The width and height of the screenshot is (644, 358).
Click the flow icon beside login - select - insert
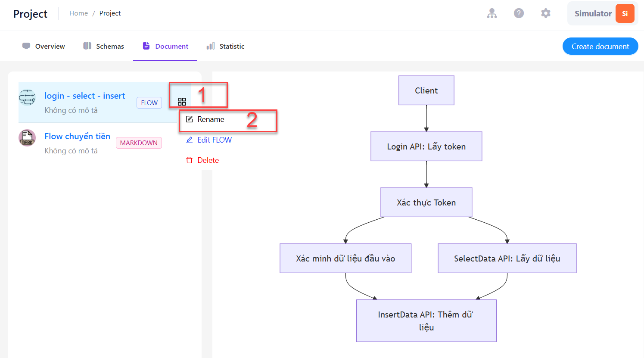point(27,97)
